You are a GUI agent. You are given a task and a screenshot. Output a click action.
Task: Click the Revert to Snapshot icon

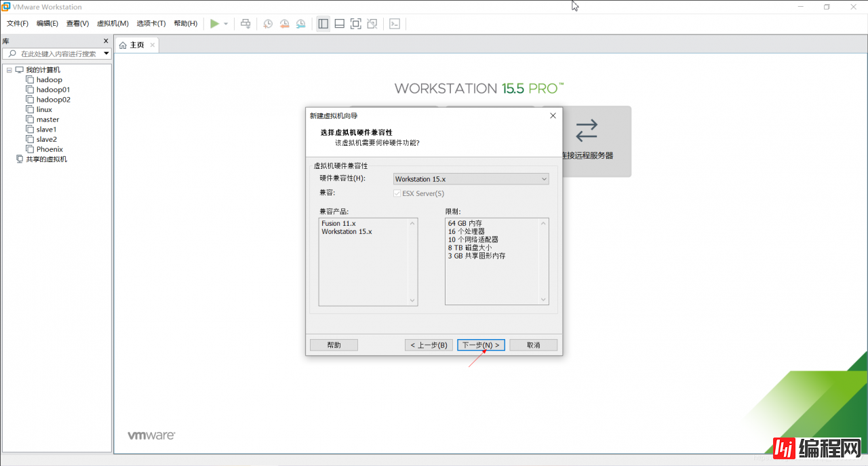point(284,23)
